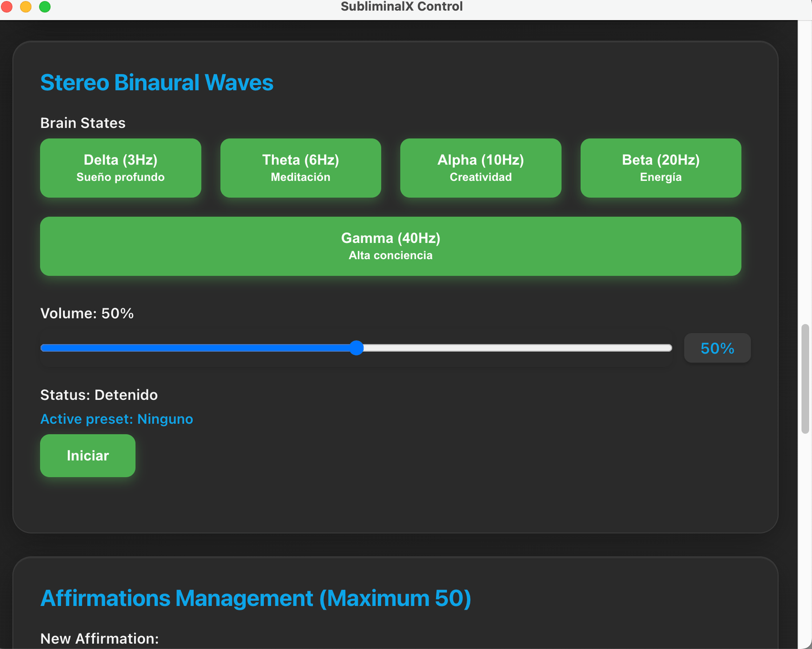Select the Delta (3Hz) Sueño profundo preset
This screenshot has height=649, width=812.
pyautogui.click(x=120, y=168)
